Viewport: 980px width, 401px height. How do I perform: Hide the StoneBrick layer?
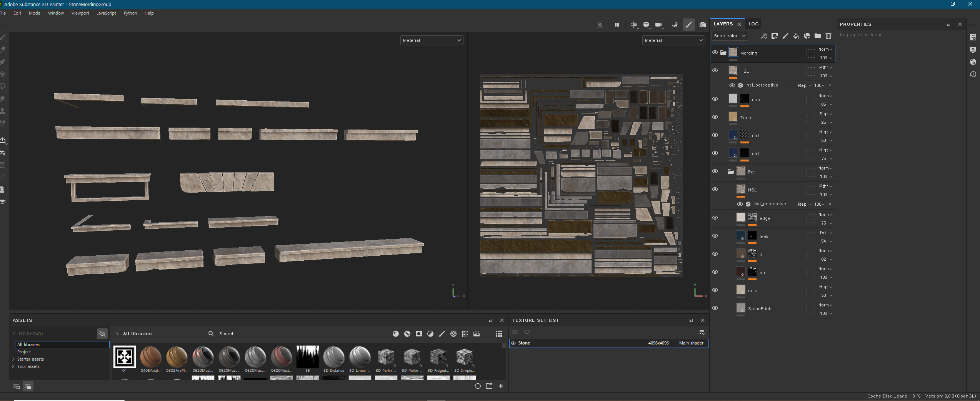pos(715,308)
